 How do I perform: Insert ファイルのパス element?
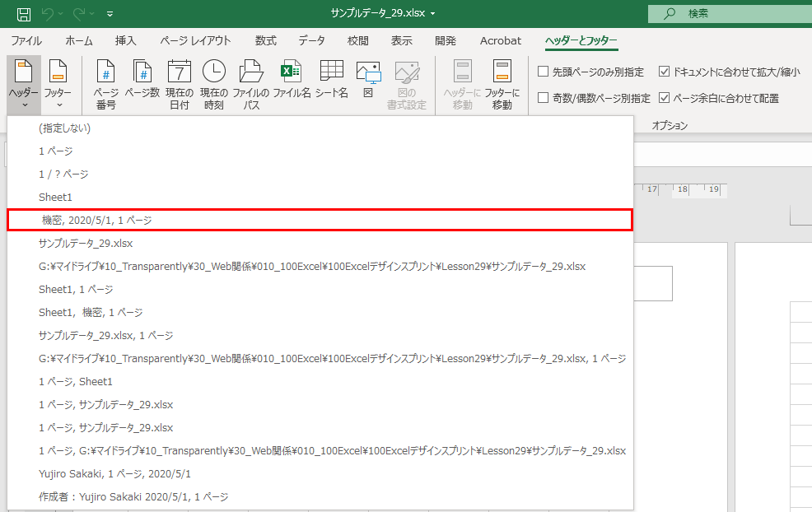click(x=251, y=85)
